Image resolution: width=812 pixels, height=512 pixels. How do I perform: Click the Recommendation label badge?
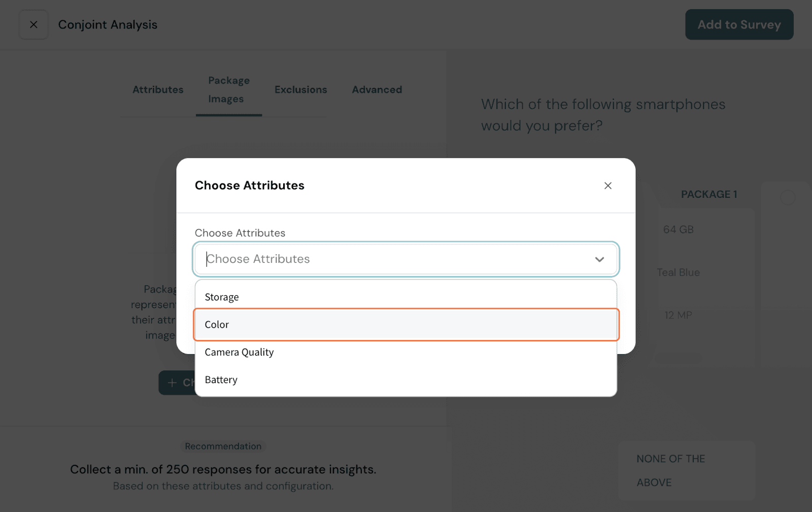223,446
